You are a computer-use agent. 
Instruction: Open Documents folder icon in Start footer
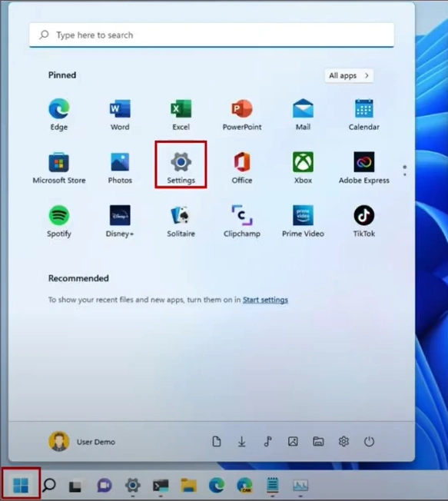click(x=217, y=442)
